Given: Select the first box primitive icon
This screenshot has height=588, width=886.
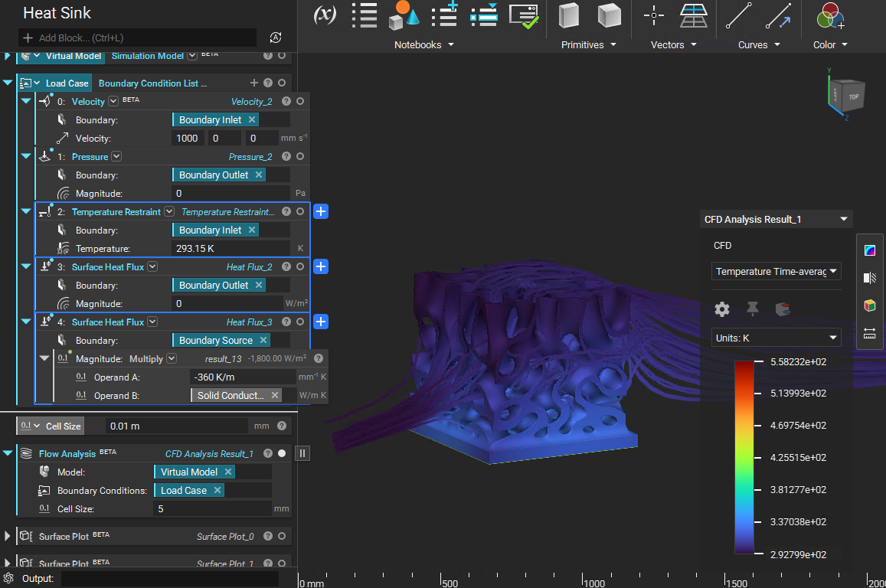Looking at the screenshot, I should (569, 15).
